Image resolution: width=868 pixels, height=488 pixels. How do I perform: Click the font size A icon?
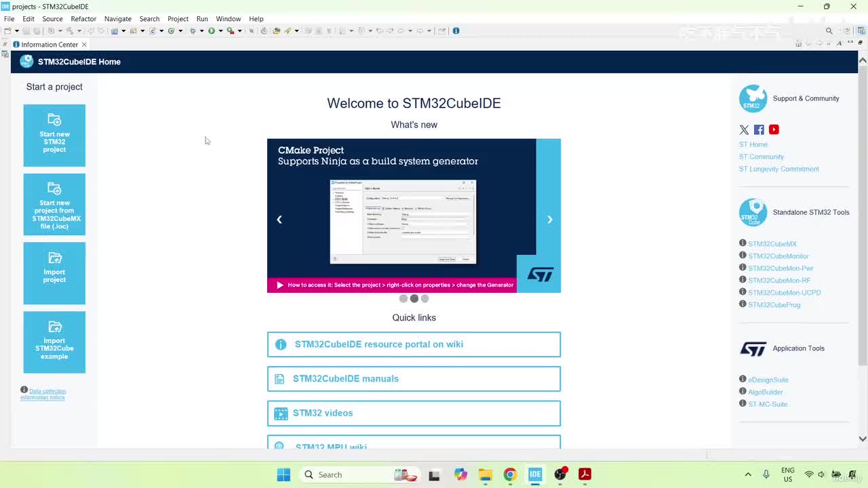(x=840, y=43)
